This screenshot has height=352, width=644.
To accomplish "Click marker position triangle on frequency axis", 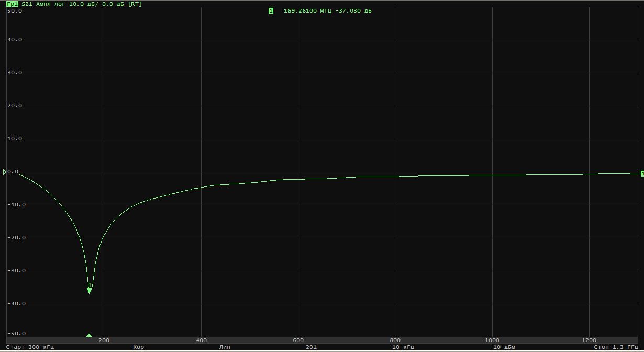I will [89, 335].
